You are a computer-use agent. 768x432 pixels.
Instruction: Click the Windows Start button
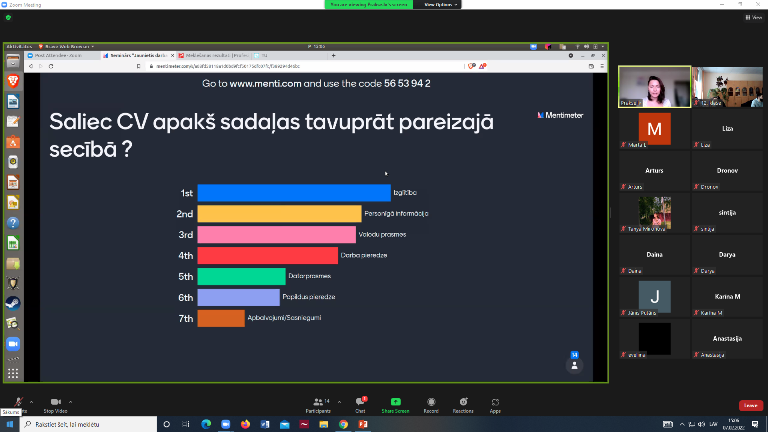pos(8,424)
